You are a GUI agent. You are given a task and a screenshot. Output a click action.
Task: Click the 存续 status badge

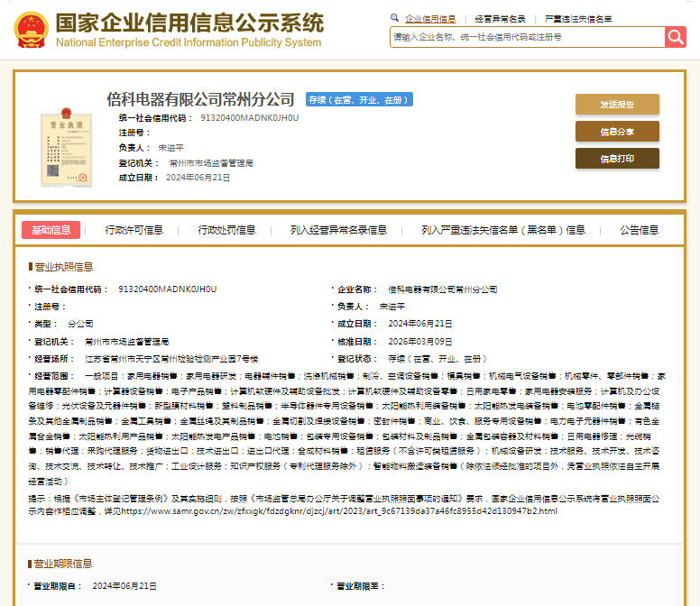[x=355, y=100]
